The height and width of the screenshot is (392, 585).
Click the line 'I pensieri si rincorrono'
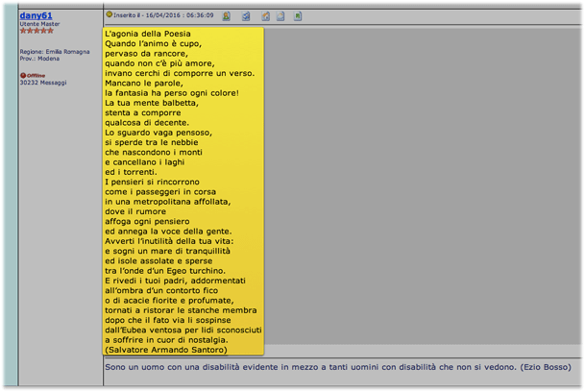coord(152,182)
